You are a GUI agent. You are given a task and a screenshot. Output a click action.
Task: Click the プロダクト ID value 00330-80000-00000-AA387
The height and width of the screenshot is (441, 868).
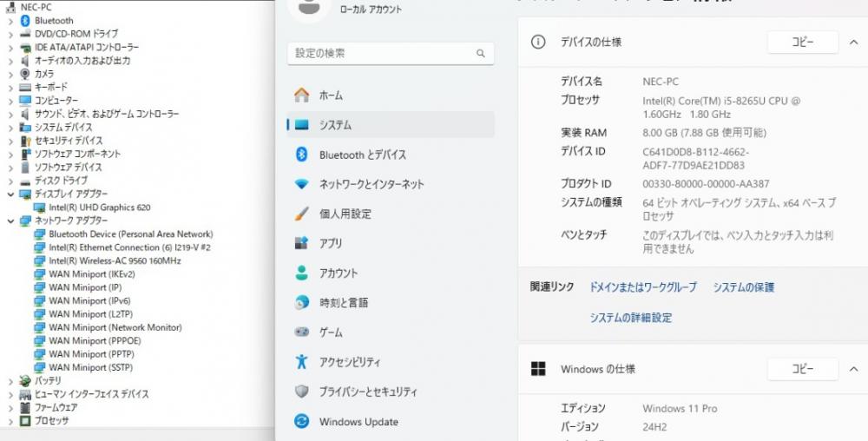click(x=706, y=184)
